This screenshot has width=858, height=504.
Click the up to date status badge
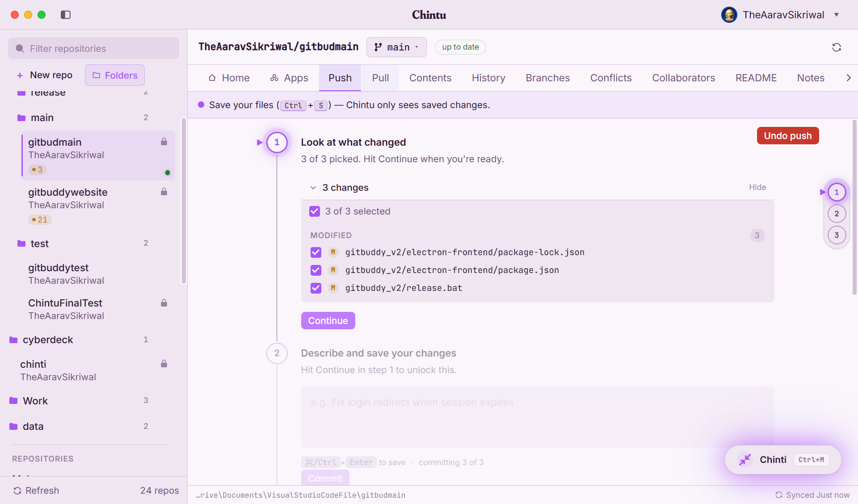tap(460, 47)
